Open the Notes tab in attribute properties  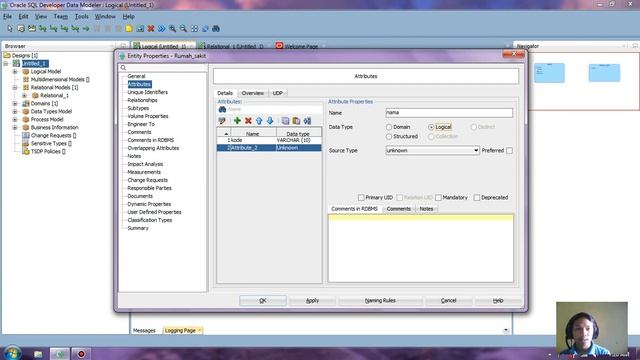tap(426, 209)
